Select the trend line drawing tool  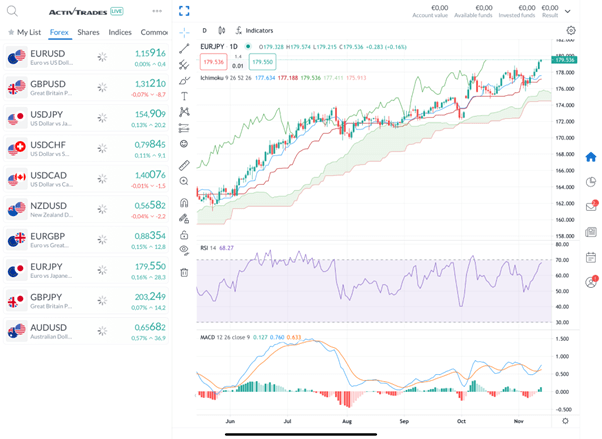click(x=184, y=48)
